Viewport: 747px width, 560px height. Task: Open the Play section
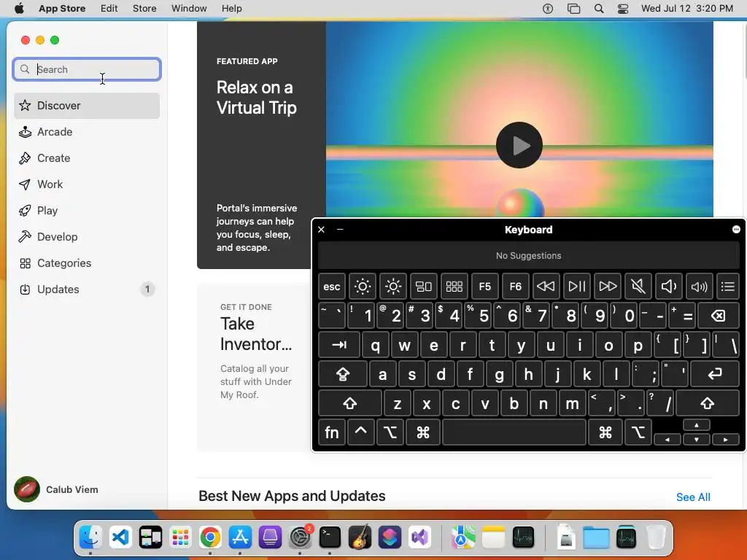point(87,211)
